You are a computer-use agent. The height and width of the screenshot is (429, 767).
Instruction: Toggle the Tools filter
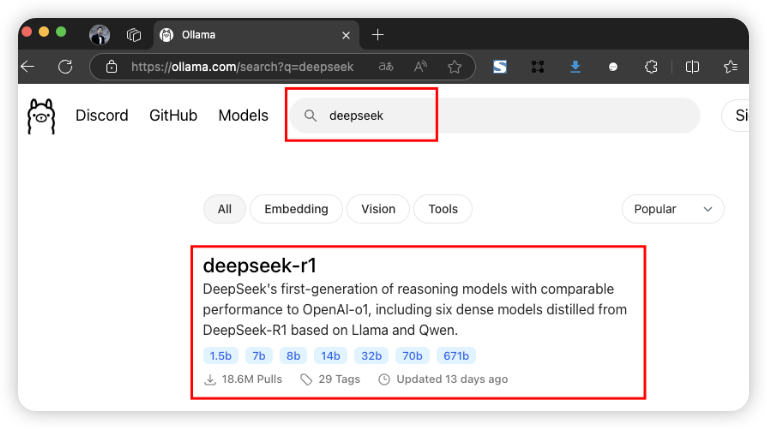click(443, 209)
